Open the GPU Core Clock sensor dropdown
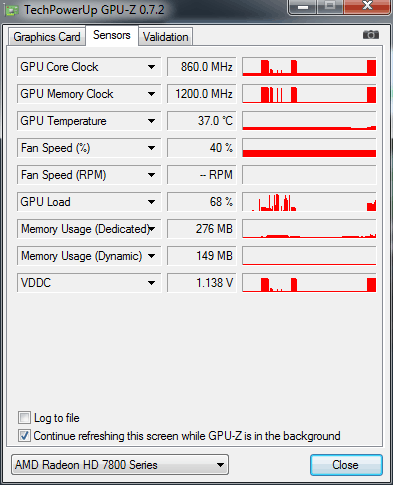 point(151,67)
